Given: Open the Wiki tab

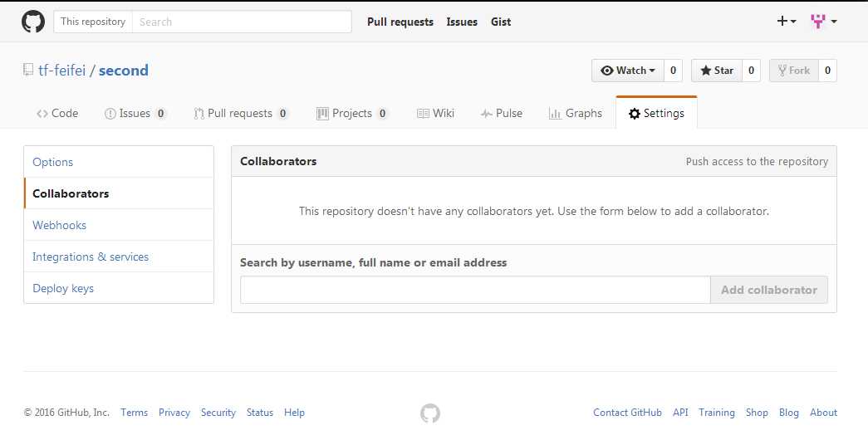Looking at the screenshot, I should 435,114.
